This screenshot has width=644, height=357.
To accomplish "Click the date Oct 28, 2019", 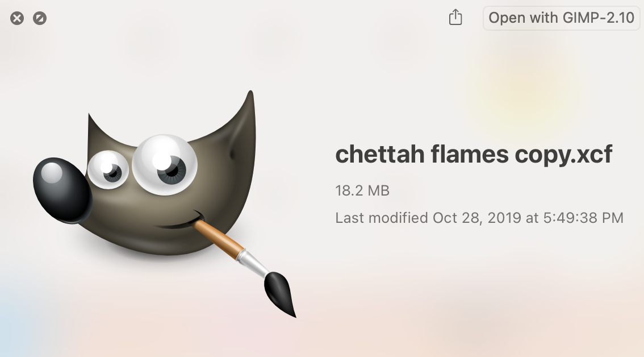I will click(477, 218).
